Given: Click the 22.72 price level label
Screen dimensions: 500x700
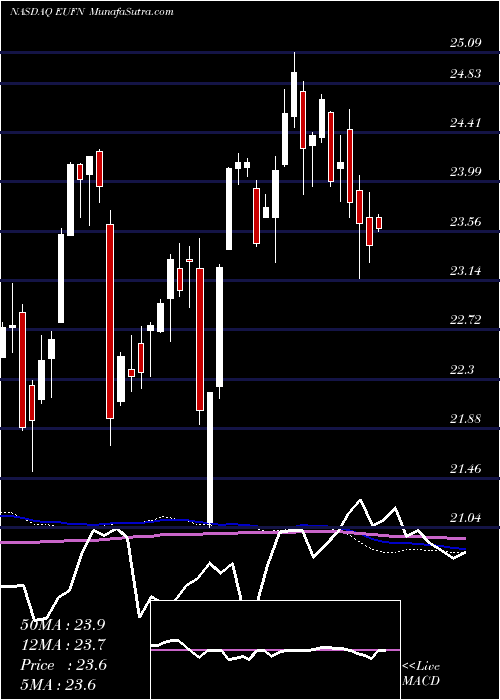Looking at the screenshot, I should tap(466, 320).
